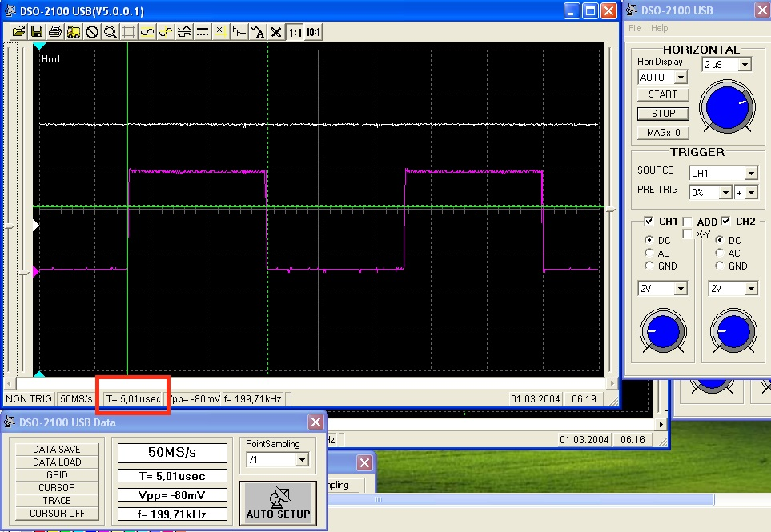Click the DATA SAVE button

[57, 450]
